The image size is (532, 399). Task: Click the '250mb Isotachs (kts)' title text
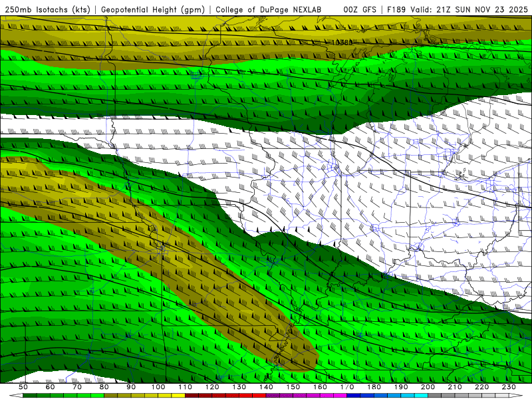click(47, 10)
